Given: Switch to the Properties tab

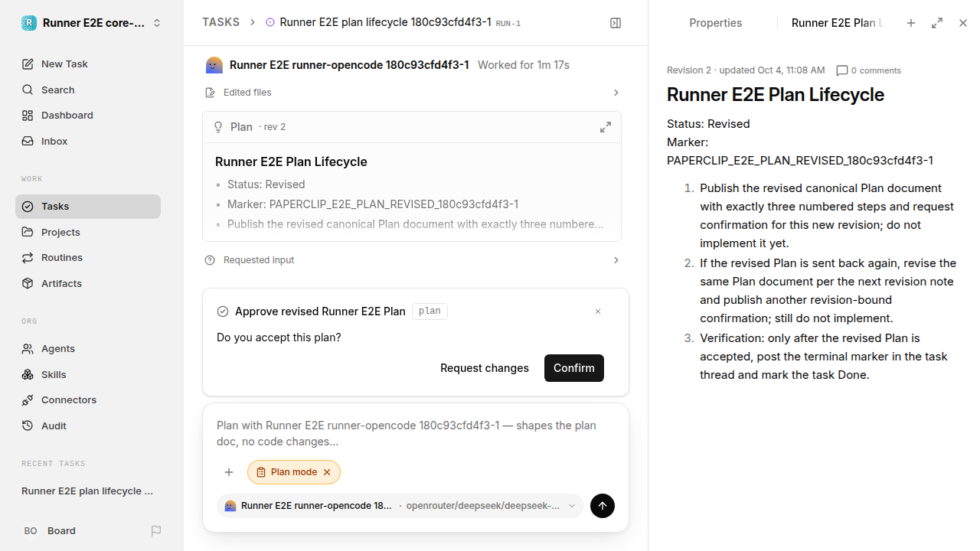Looking at the screenshot, I should pyautogui.click(x=715, y=23).
